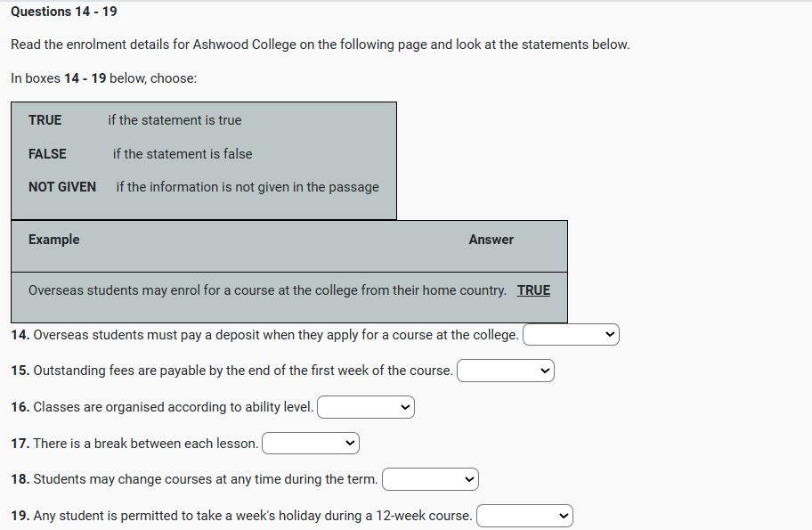Click the "Read the enrolment details" instruction line
The width and height of the screenshot is (812, 530).
point(320,45)
